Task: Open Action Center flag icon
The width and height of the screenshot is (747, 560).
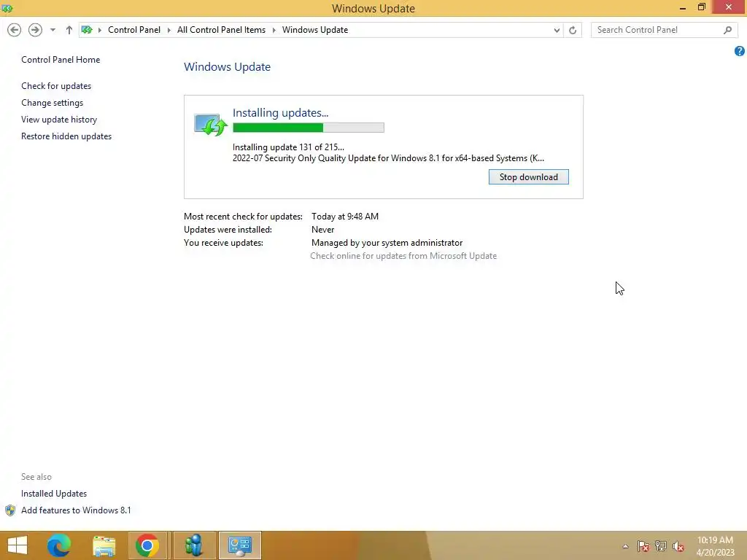Action: 643,546
